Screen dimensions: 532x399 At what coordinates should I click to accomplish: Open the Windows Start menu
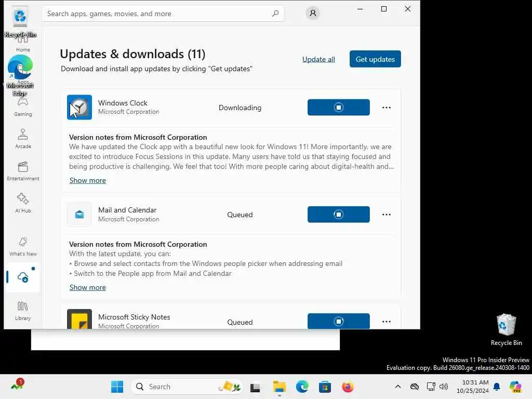(x=117, y=387)
